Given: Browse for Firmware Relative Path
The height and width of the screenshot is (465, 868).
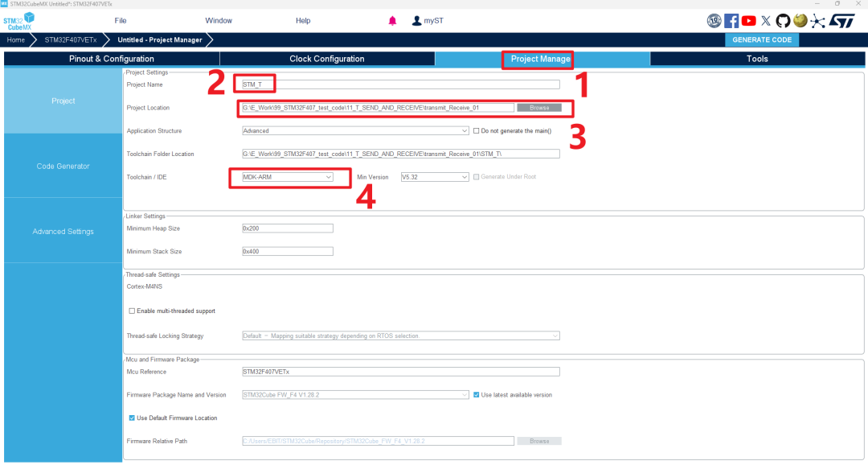Looking at the screenshot, I should (539, 441).
